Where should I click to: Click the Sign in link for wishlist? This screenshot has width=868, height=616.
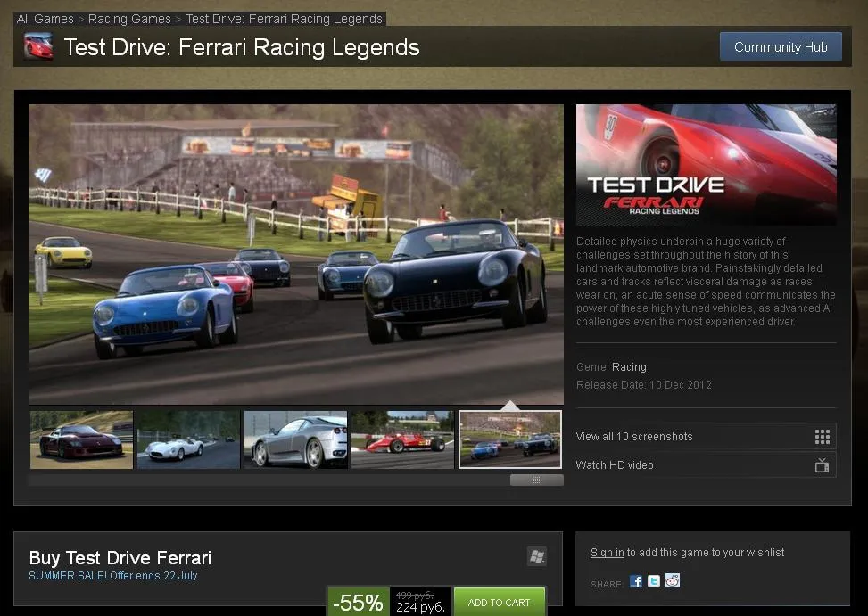pos(607,553)
